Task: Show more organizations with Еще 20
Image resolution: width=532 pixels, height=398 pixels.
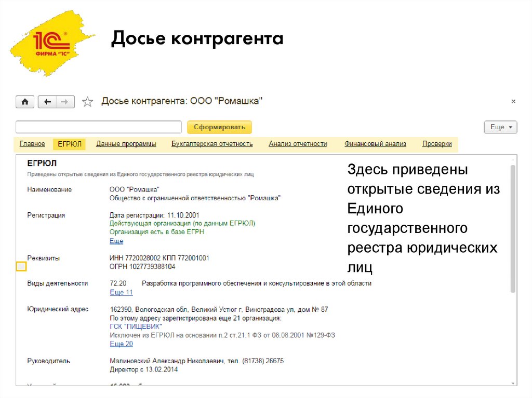Action: (121, 344)
